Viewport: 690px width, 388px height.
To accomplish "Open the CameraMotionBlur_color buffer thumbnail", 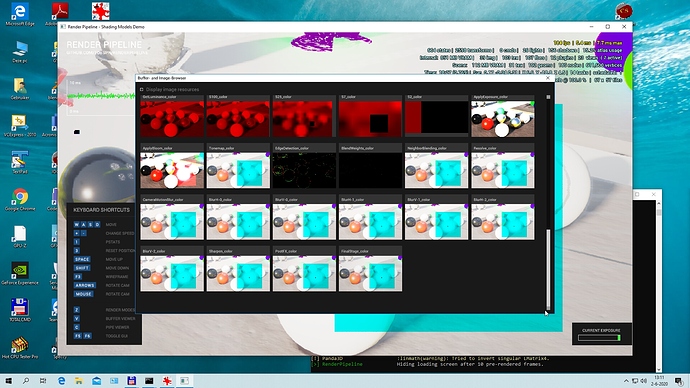I will [x=172, y=222].
